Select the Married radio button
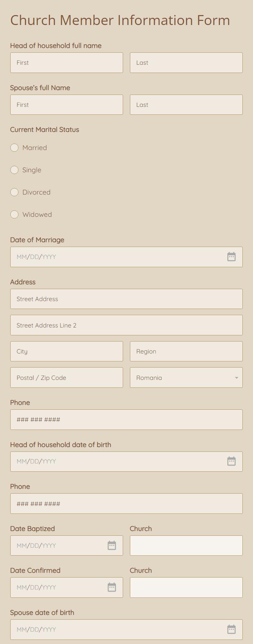Viewport: 253px width, 644px height. coord(14,148)
